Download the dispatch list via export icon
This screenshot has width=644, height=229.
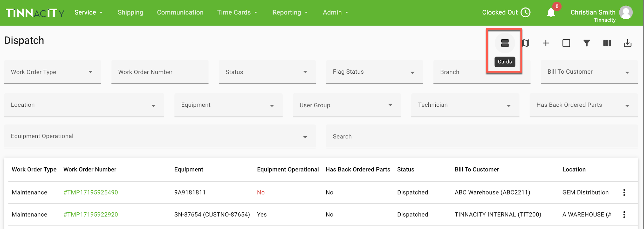(x=627, y=43)
